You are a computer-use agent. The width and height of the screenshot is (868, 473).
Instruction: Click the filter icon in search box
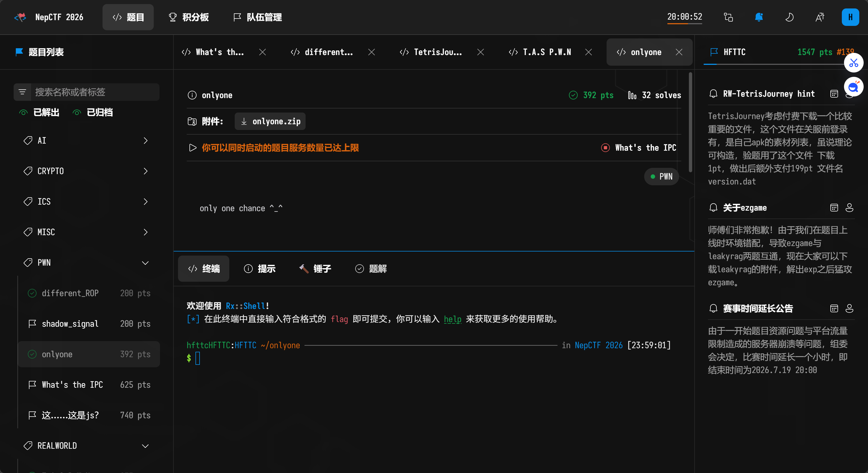tap(22, 92)
